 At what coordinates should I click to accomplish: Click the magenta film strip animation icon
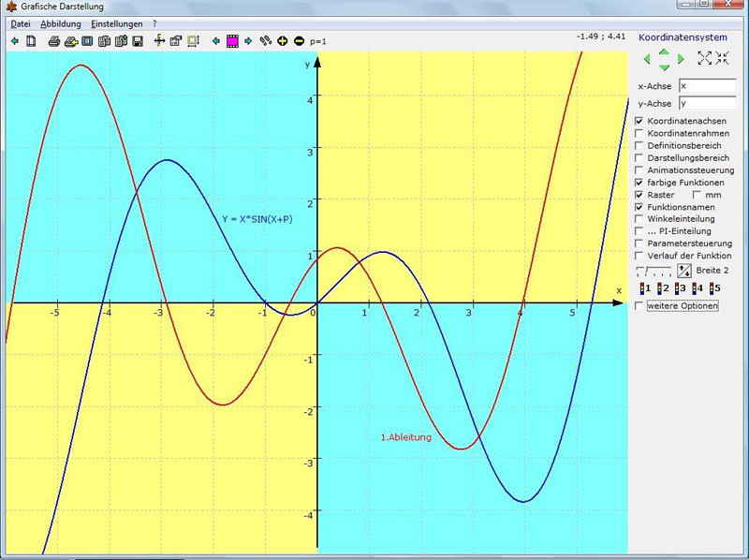[x=232, y=41]
